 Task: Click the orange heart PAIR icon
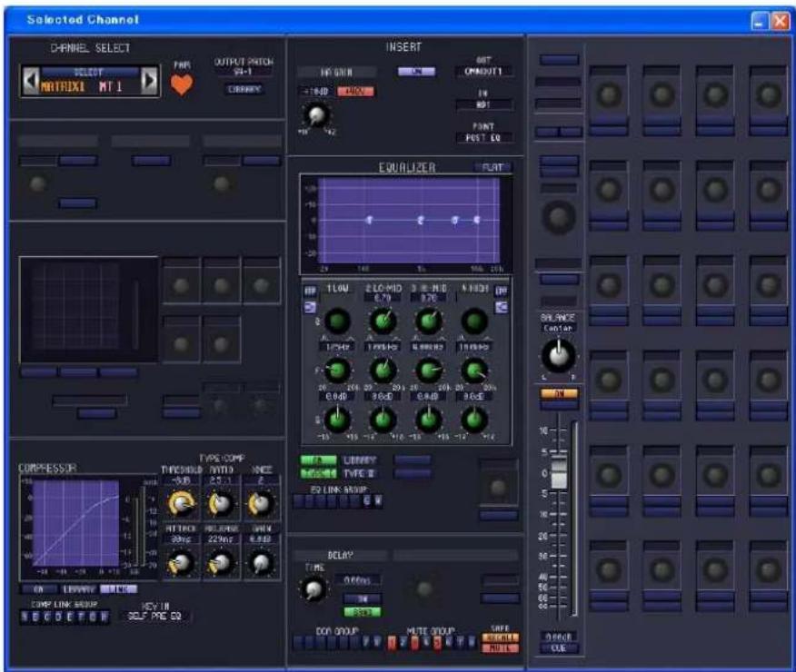tap(181, 84)
